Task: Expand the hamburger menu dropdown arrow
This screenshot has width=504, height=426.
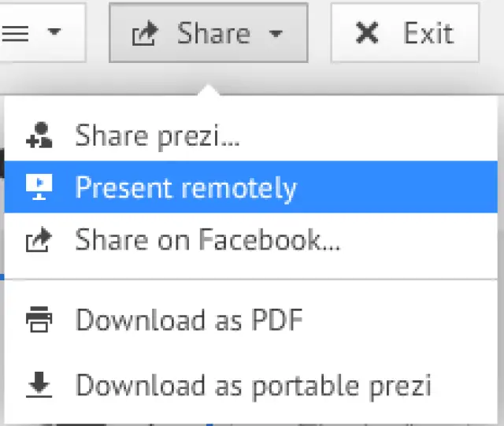Action: click(54, 33)
